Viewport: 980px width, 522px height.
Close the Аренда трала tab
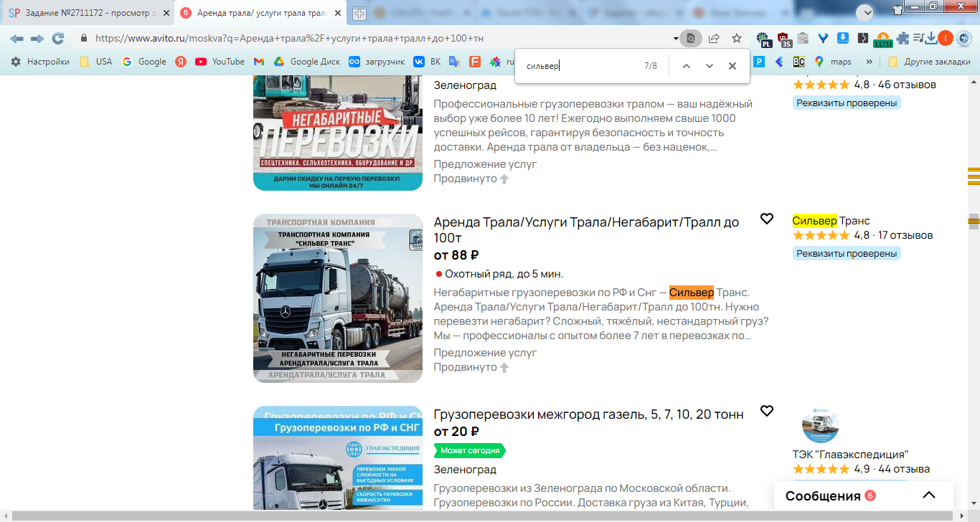pos(338,13)
